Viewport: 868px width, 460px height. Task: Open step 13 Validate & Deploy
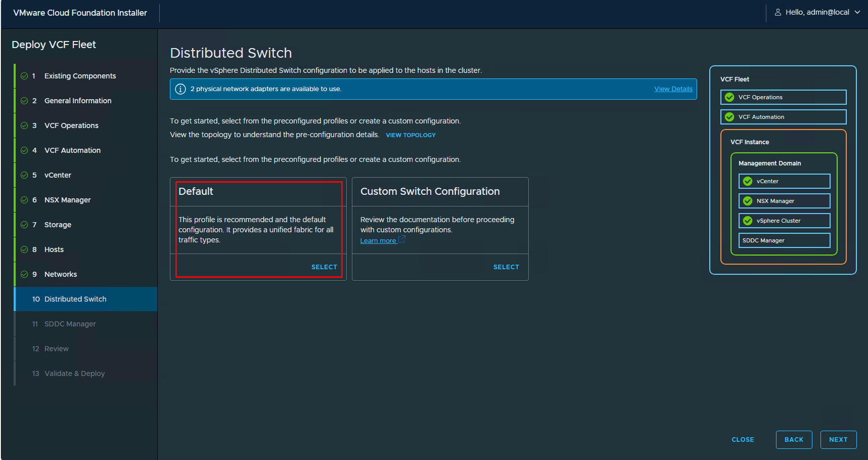point(85,373)
